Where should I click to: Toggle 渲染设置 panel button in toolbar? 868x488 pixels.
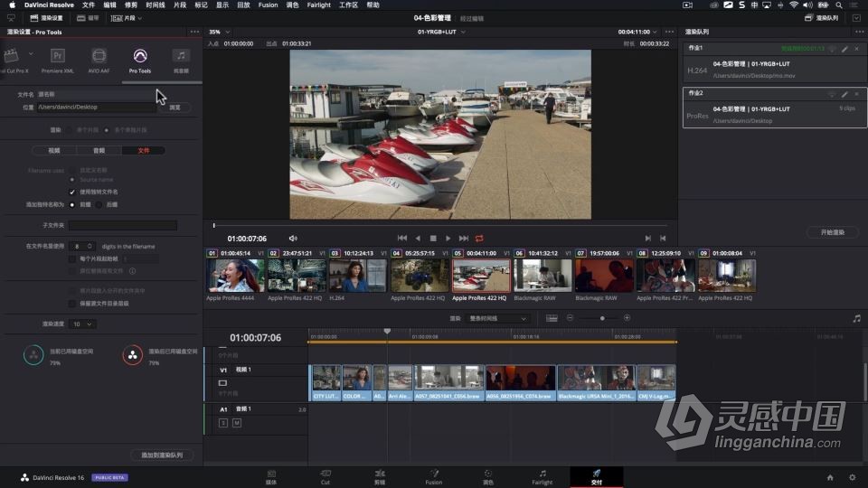46,18
